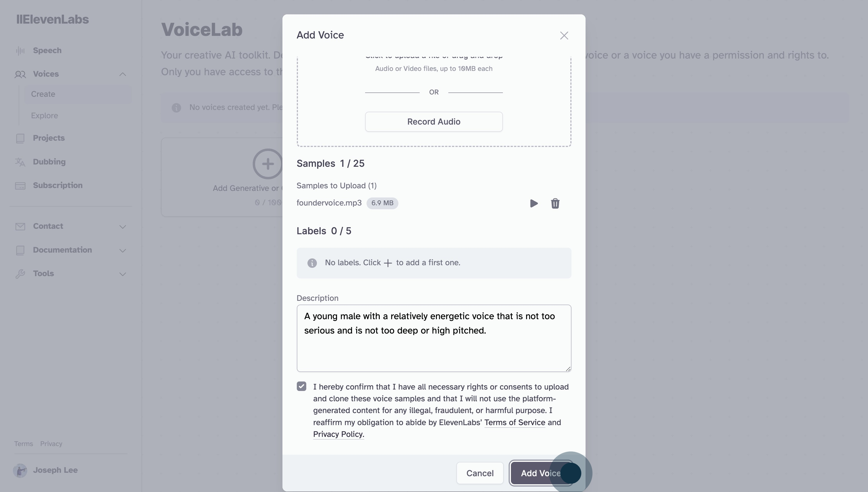
Task: Click the Speech waveform icon
Action: pyautogui.click(x=20, y=51)
